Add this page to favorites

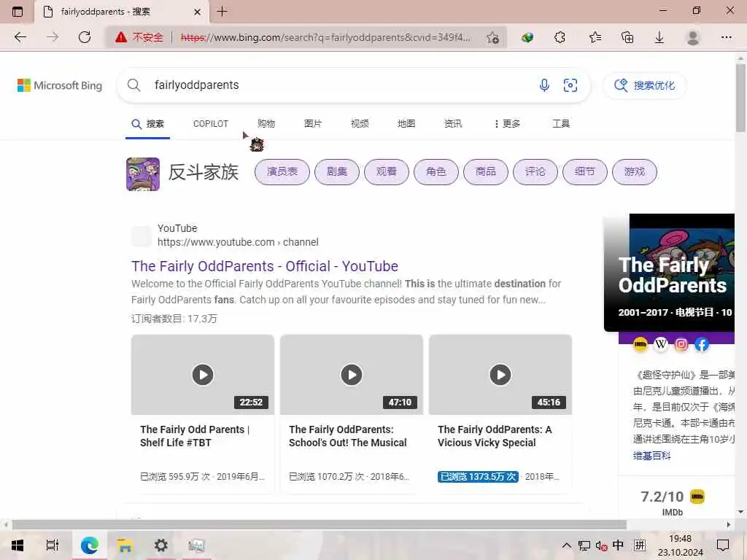[492, 38]
